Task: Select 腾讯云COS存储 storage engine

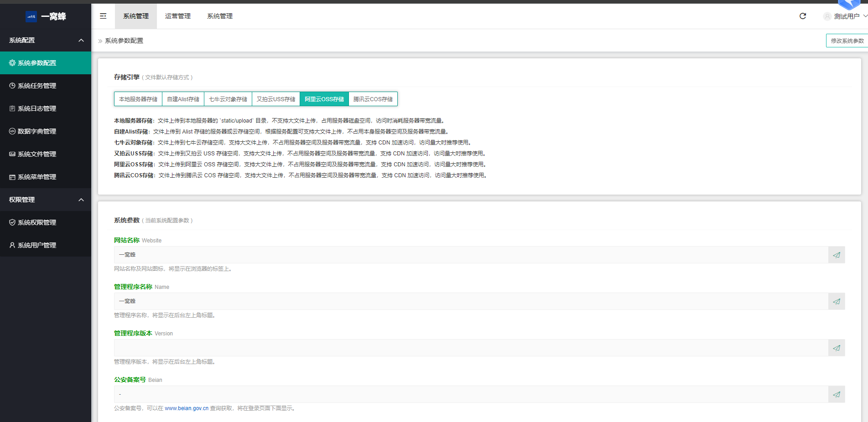Action: (x=373, y=99)
